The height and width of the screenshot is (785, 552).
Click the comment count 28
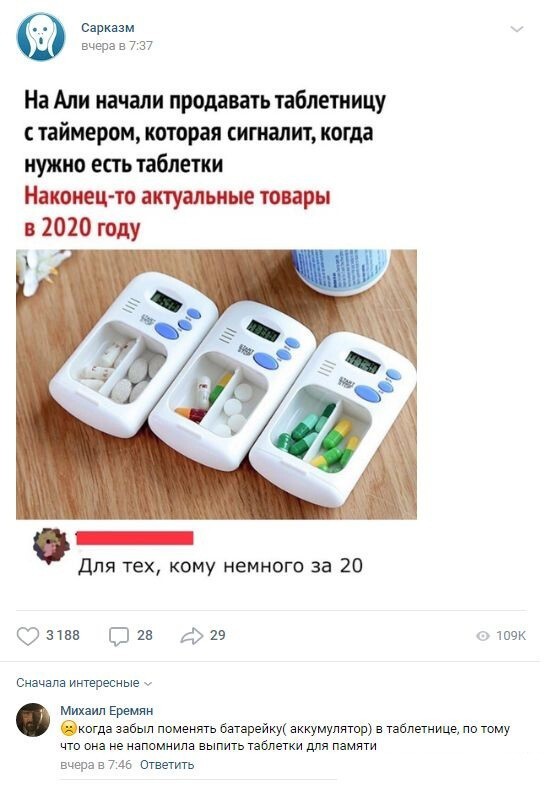pyautogui.click(x=145, y=635)
